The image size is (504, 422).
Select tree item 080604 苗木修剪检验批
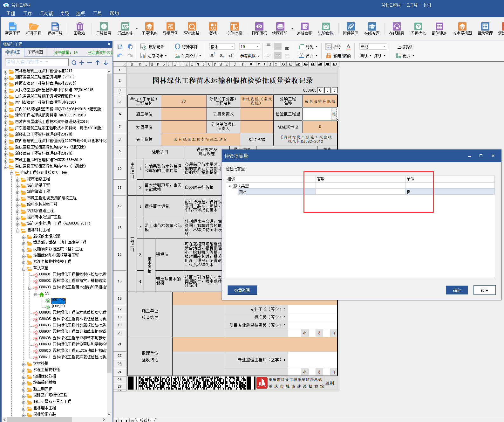(x=72, y=313)
